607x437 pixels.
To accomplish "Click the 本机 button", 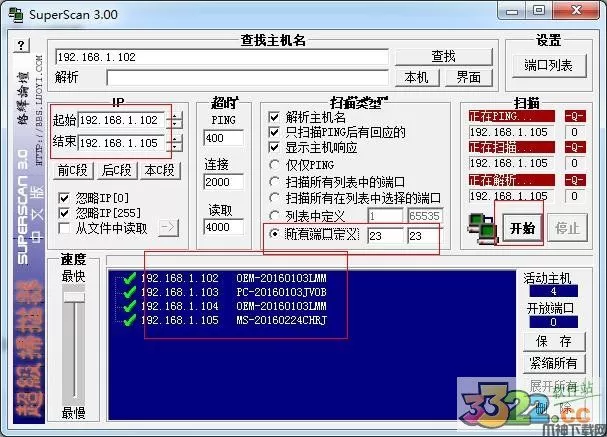I will pos(417,77).
